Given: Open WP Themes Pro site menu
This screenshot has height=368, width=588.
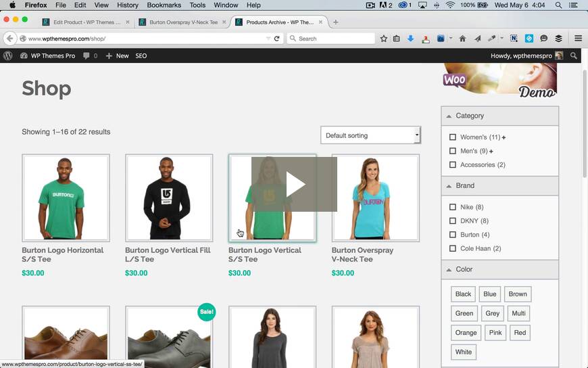Looking at the screenshot, I should (47, 55).
